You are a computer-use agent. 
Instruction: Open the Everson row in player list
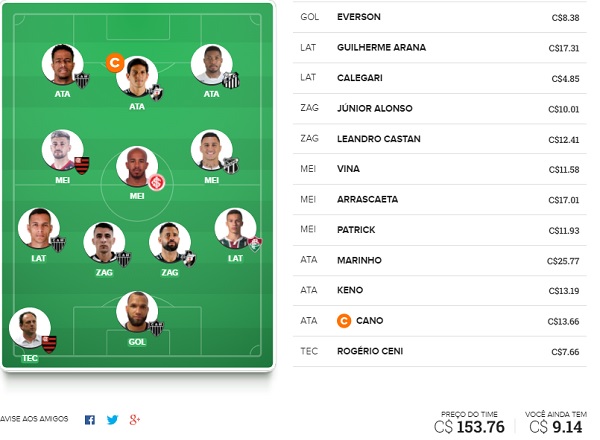tap(440, 17)
